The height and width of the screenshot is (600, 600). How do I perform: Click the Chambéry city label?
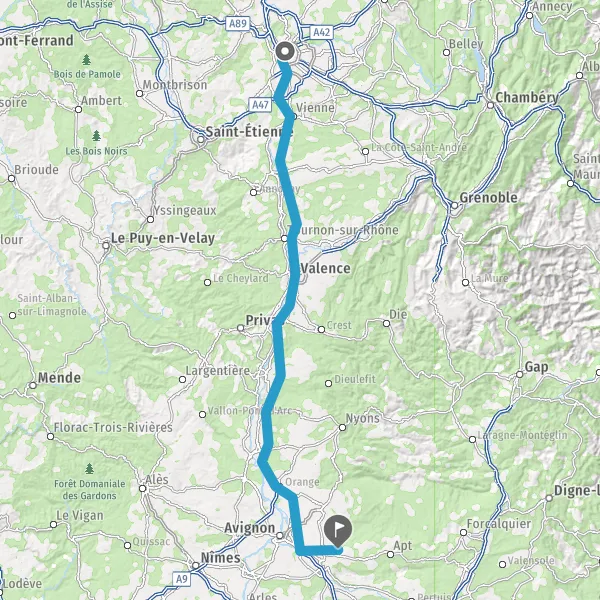[x=527, y=97]
